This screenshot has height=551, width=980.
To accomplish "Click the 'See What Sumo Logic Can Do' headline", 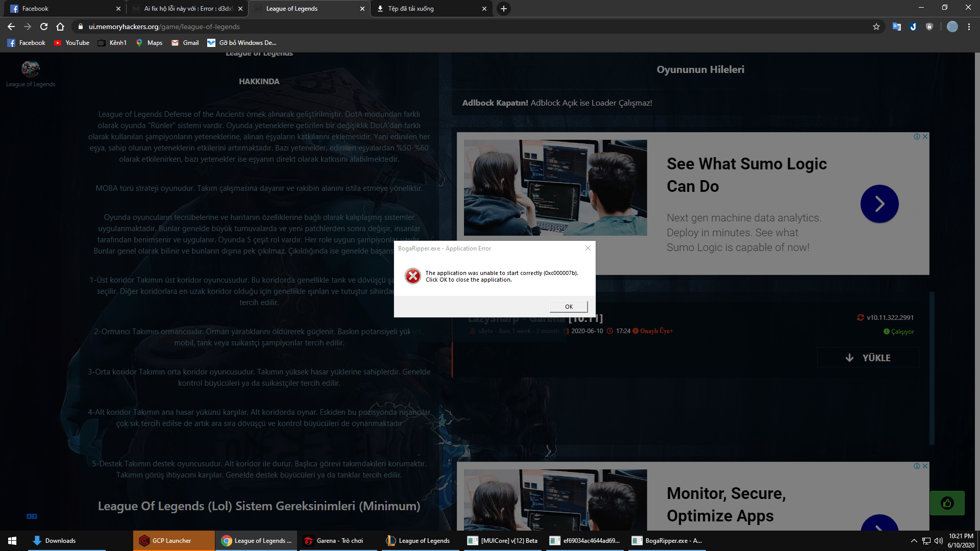I will coord(747,175).
